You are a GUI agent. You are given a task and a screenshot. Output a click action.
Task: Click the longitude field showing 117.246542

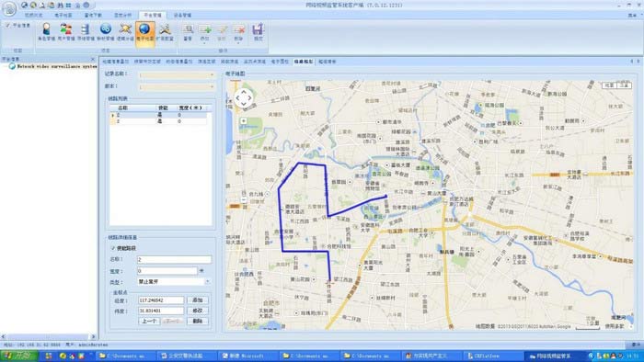161,300
